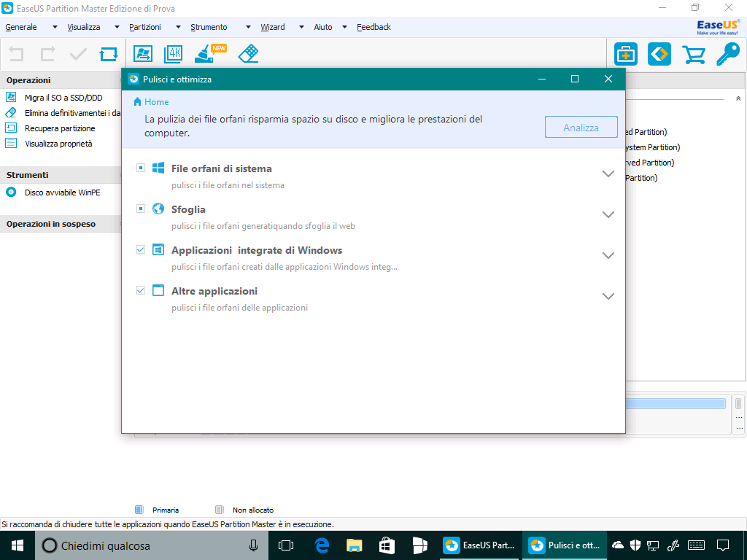The height and width of the screenshot is (560, 747).
Task: Expand Applicazioni integrate di Windows chevron
Action: click(608, 256)
